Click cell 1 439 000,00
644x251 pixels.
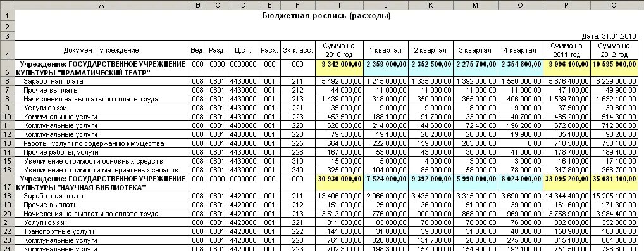[x=339, y=99]
